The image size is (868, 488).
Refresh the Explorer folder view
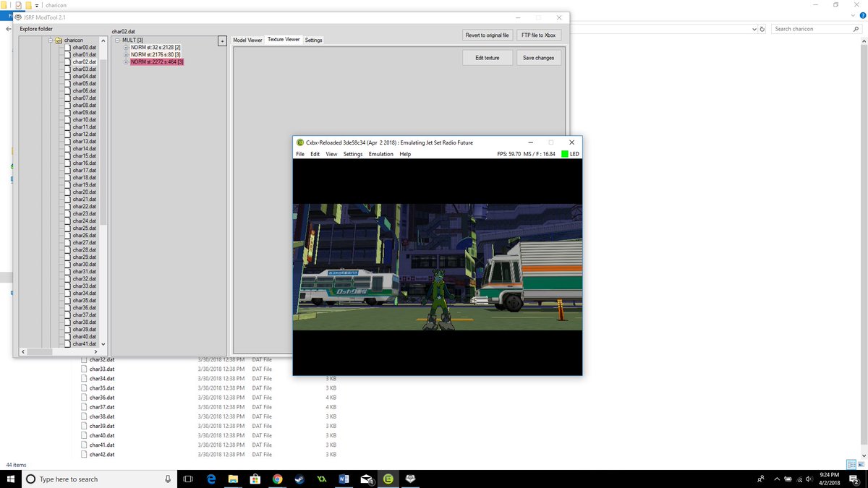coord(762,29)
